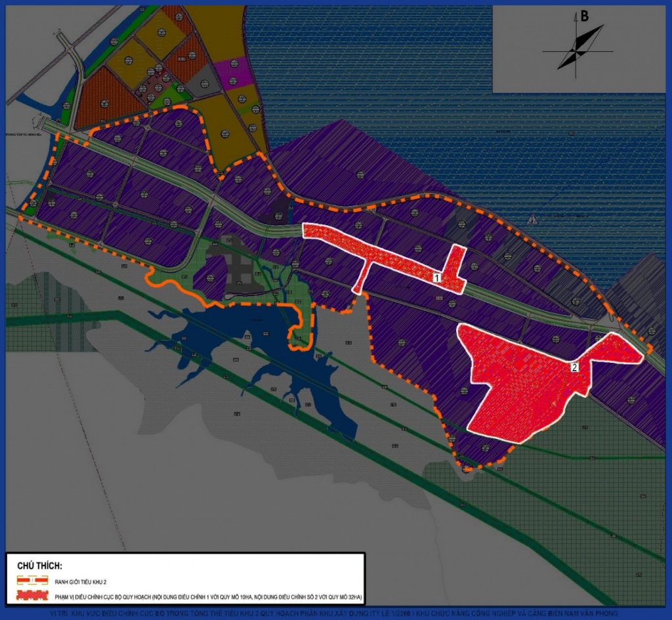Click the red hatched legend symbol
Viewport: 672px width, 620px height.
click(32, 596)
